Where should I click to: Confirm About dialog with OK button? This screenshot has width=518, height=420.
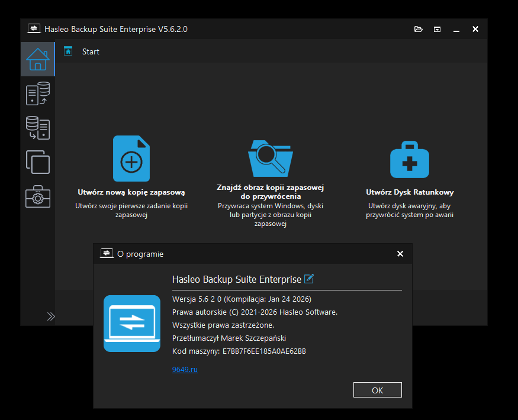tap(378, 390)
